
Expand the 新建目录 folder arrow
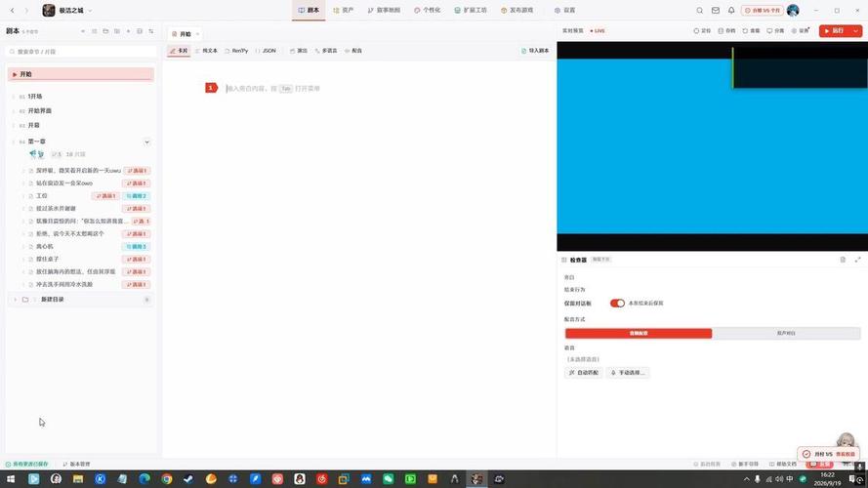[x=15, y=300]
